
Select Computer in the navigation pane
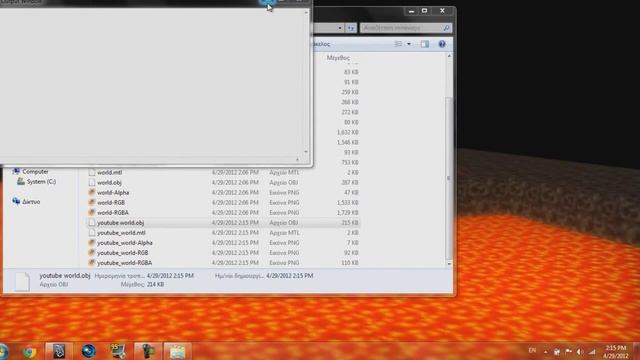pyautogui.click(x=35, y=171)
